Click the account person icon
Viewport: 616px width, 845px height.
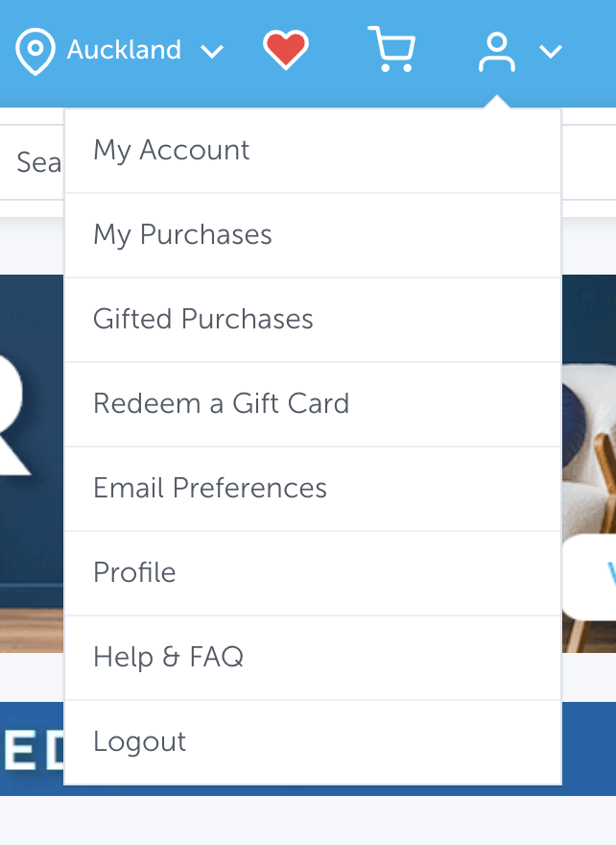[497, 50]
